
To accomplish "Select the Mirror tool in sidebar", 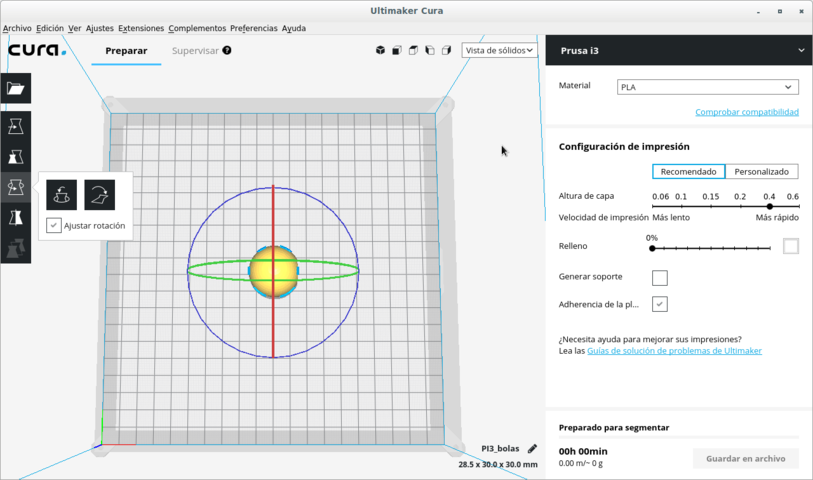I will 16,218.
